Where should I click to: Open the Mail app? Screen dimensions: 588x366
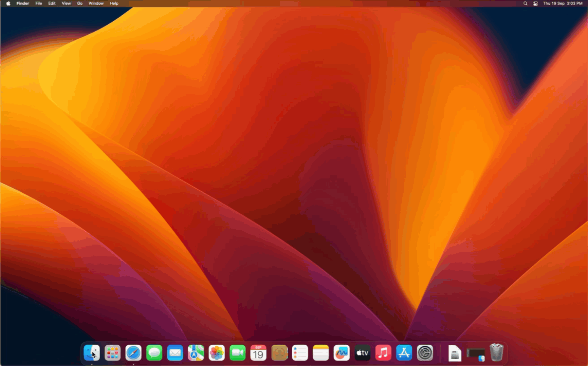(x=175, y=353)
